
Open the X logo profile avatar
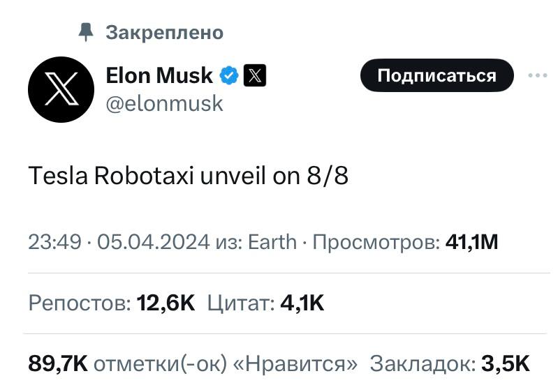tap(61, 89)
